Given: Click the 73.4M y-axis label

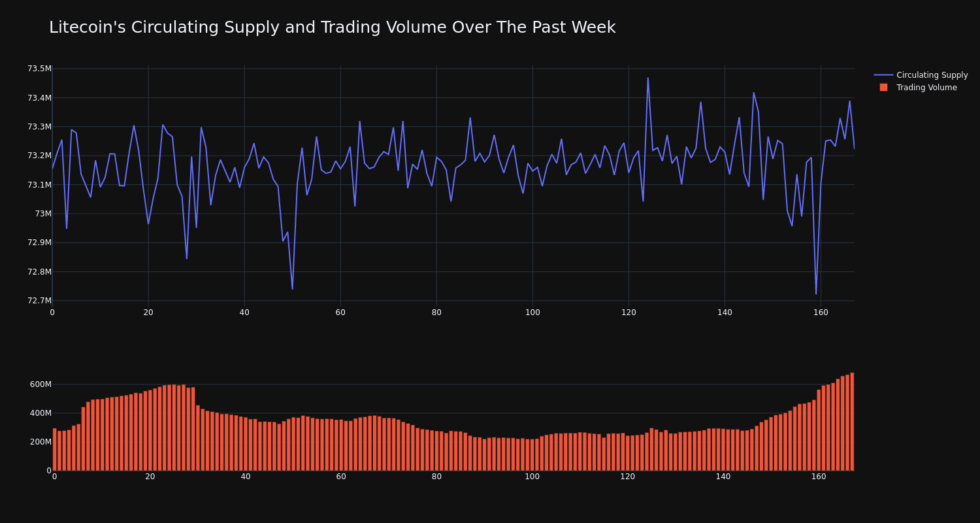Looking at the screenshot, I should 39,98.
